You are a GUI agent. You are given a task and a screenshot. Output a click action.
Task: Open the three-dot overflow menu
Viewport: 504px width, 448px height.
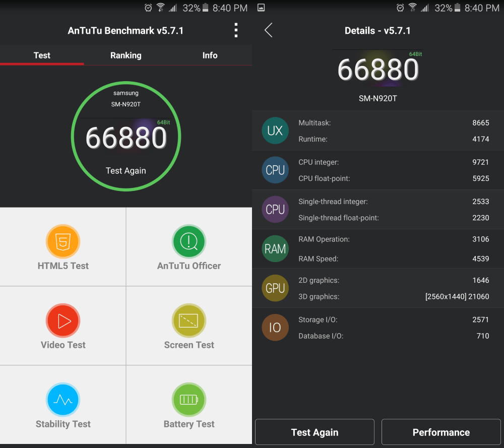pyautogui.click(x=236, y=30)
